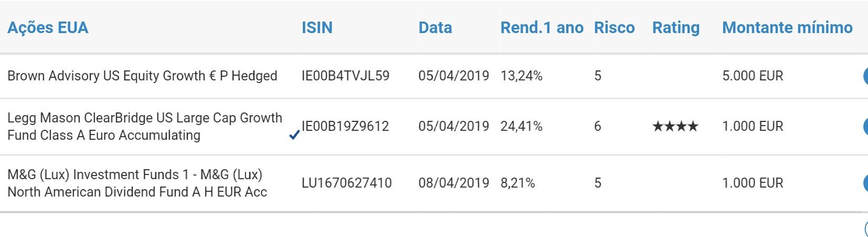Click ISIN LU1670627410
This screenshot has width=868, height=237.
[346, 183]
